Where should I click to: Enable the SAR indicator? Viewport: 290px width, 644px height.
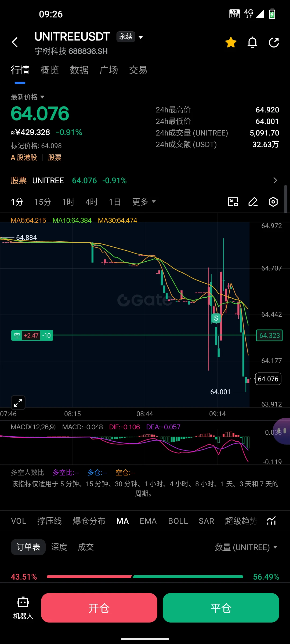pyautogui.click(x=206, y=521)
